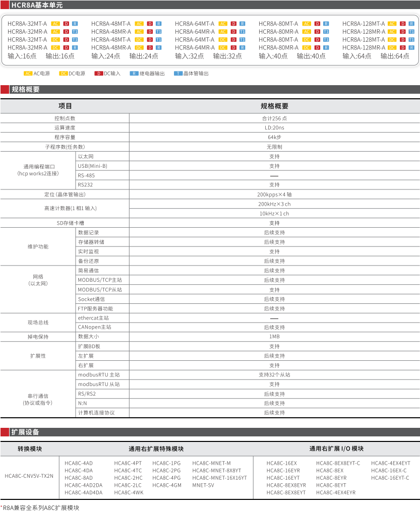Screen dimensions: 420x513
Task: Click the HCA8C-CNV5V-TX2N module name
Action: 29,476
